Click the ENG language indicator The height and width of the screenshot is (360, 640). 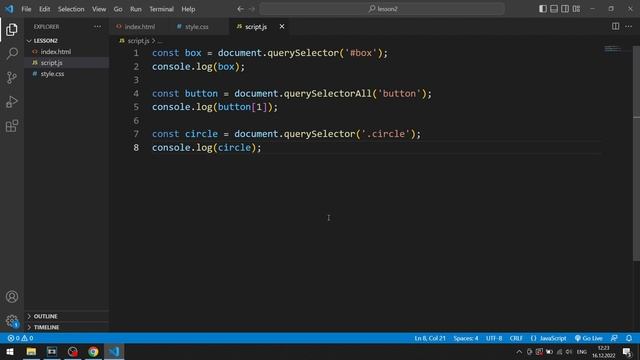(582, 352)
